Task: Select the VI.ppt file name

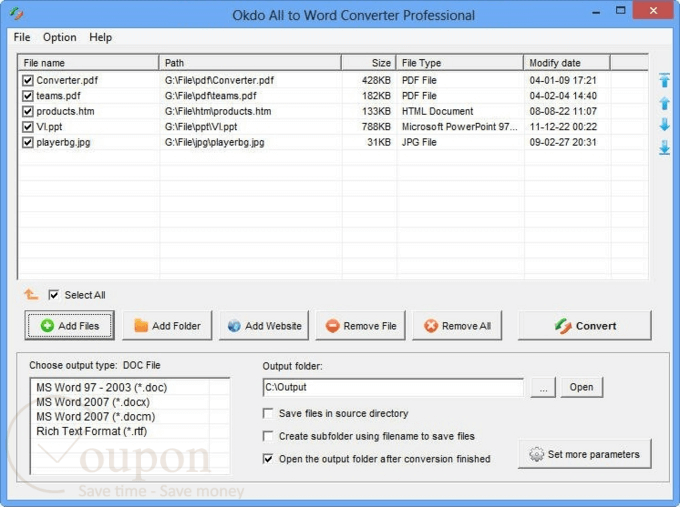Action: 49,127
